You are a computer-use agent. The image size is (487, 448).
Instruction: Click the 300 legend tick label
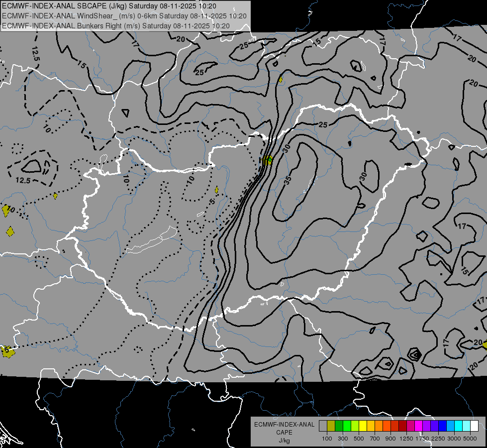[x=343, y=439]
